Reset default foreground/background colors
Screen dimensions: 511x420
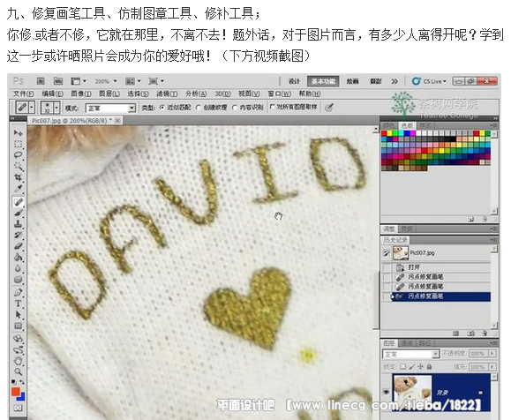coord(14,381)
